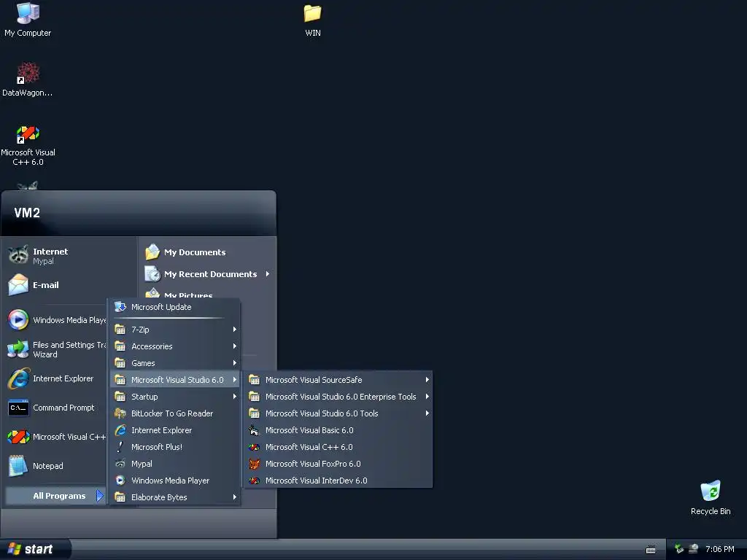This screenshot has height=560, width=747.
Task: Click Command Prompt icon
Action: pos(18,408)
